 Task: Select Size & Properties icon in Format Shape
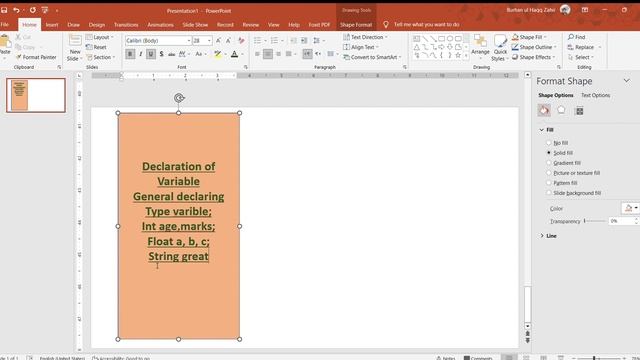point(579,111)
